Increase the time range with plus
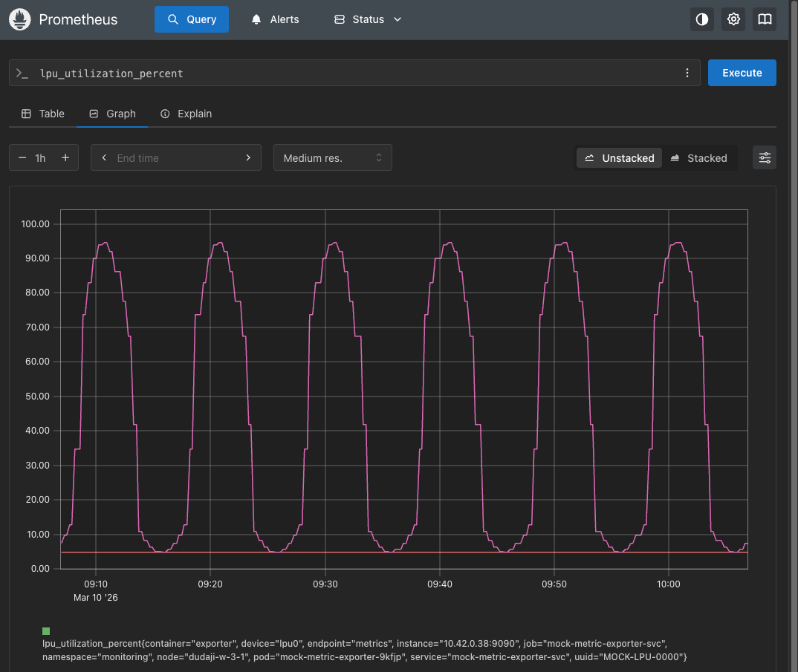 (x=65, y=157)
